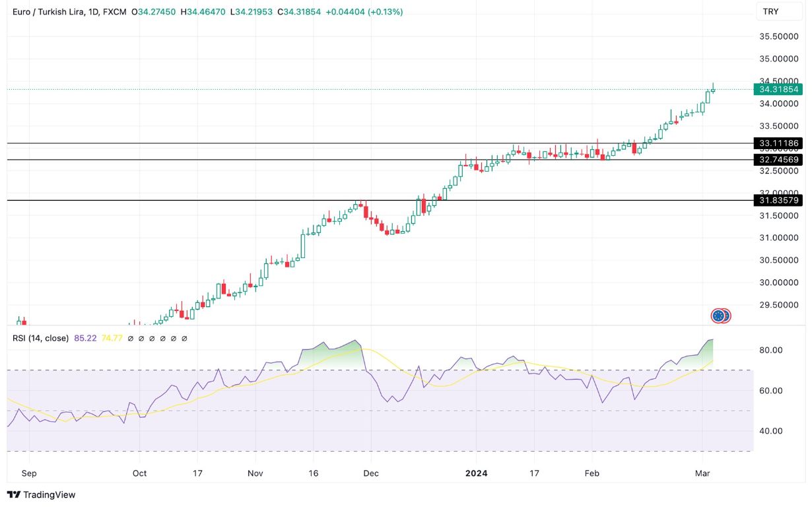Click the yellow RSI moving average value 74.77
Image resolution: width=812 pixels, height=507 pixels.
112,338
